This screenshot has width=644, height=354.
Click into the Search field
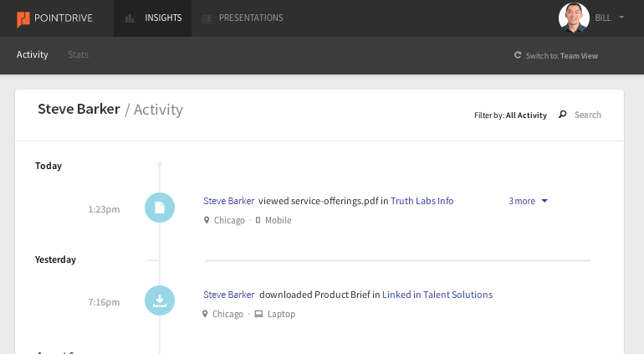tap(588, 115)
